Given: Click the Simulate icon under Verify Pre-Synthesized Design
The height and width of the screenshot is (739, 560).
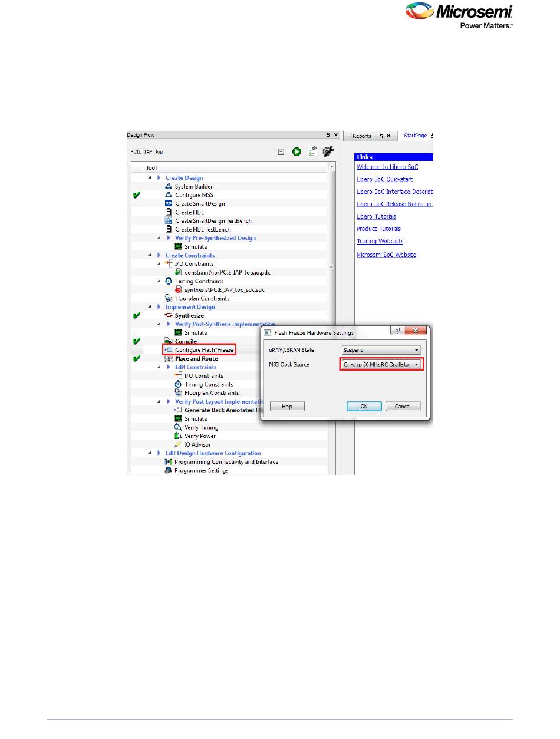Looking at the screenshot, I should [179, 246].
